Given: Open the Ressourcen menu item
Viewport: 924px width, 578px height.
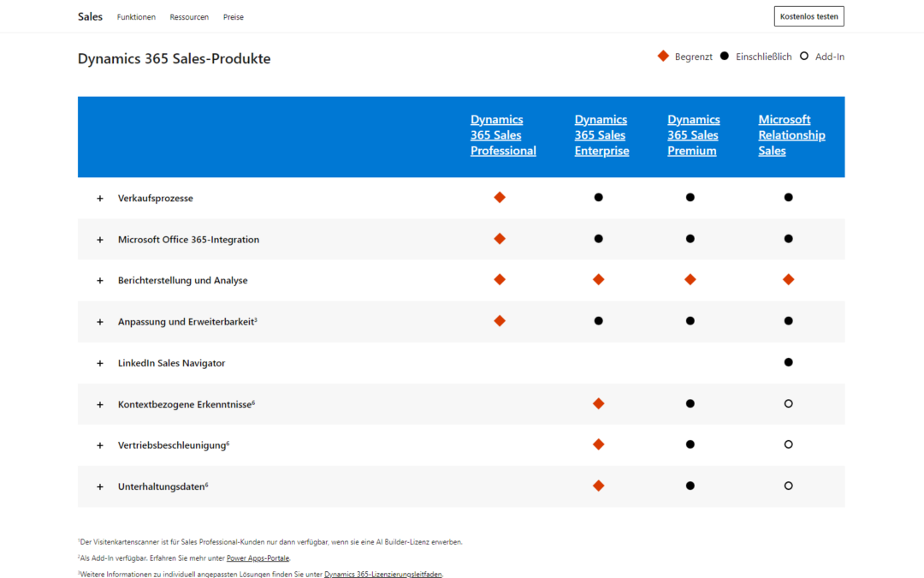Looking at the screenshot, I should [x=189, y=17].
